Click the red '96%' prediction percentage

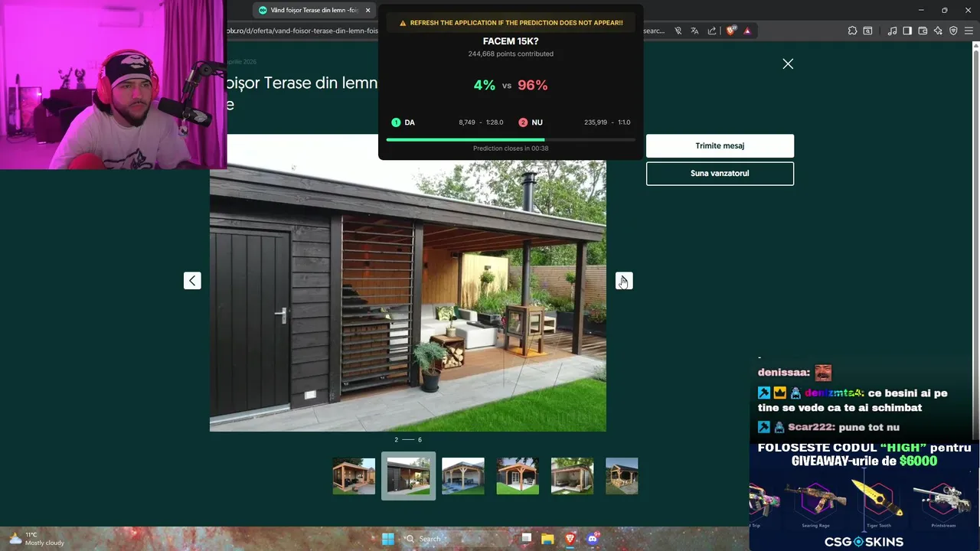533,85
